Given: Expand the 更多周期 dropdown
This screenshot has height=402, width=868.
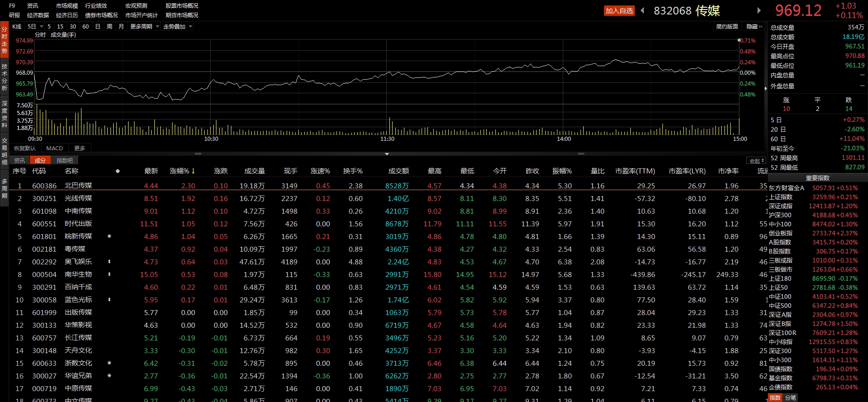Looking at the screenshot, I should click(144, 27).
